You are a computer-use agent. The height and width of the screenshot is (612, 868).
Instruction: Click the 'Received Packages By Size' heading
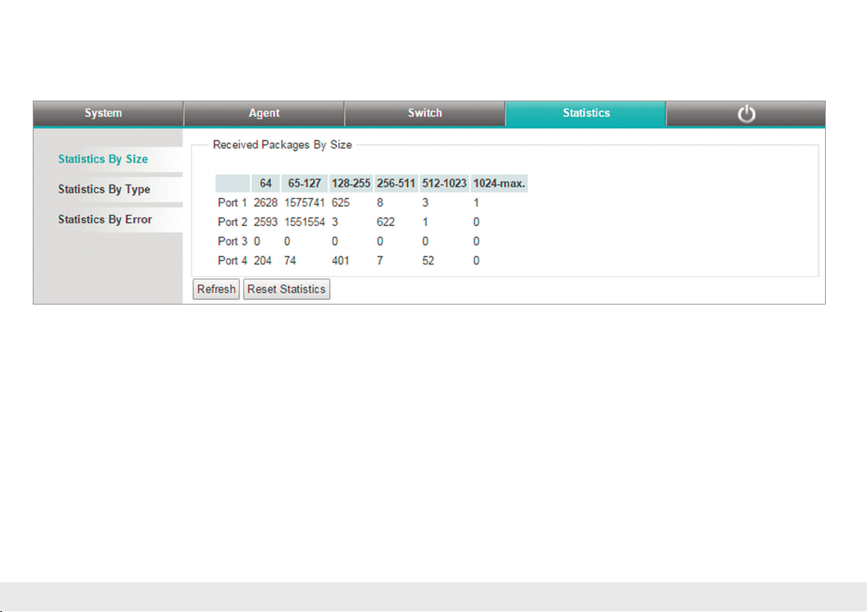(283, 145)
